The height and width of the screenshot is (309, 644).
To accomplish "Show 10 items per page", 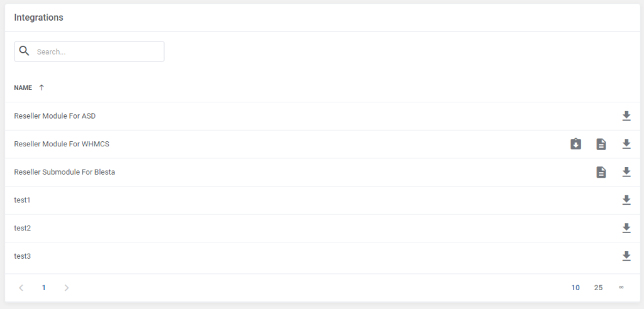I will [x=575, y=288].
